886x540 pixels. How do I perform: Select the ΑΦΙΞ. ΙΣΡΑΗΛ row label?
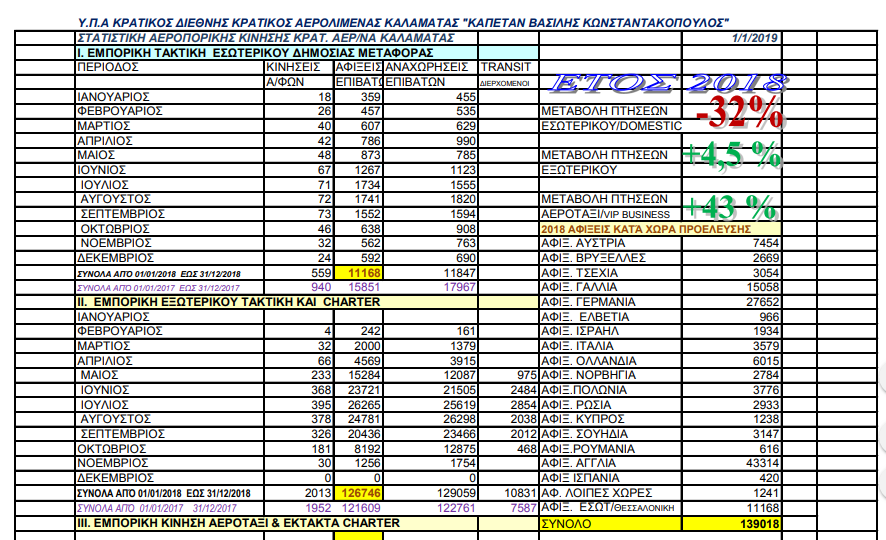point(580,331)
